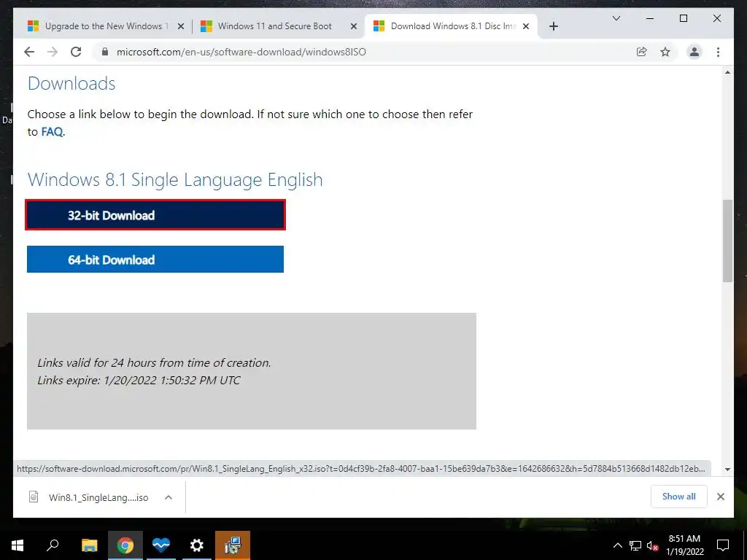This screenshot has height=560, width=747.
Task: Expand the tab search chevron
Action: pos(616,18)
